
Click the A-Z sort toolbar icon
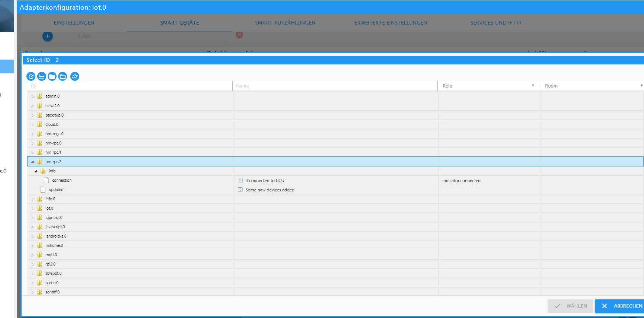coord(75,77)
